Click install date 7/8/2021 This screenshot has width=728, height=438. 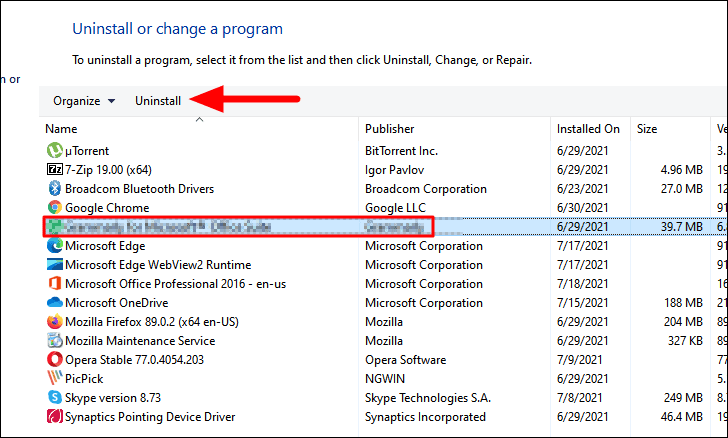tap(579, 398)
